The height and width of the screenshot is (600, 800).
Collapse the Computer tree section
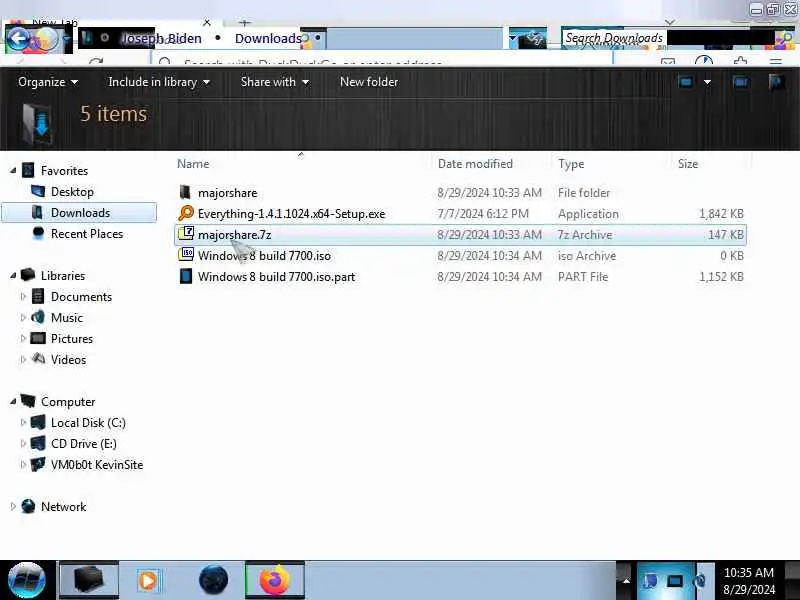pyautogui.click(x=13, y=402)
